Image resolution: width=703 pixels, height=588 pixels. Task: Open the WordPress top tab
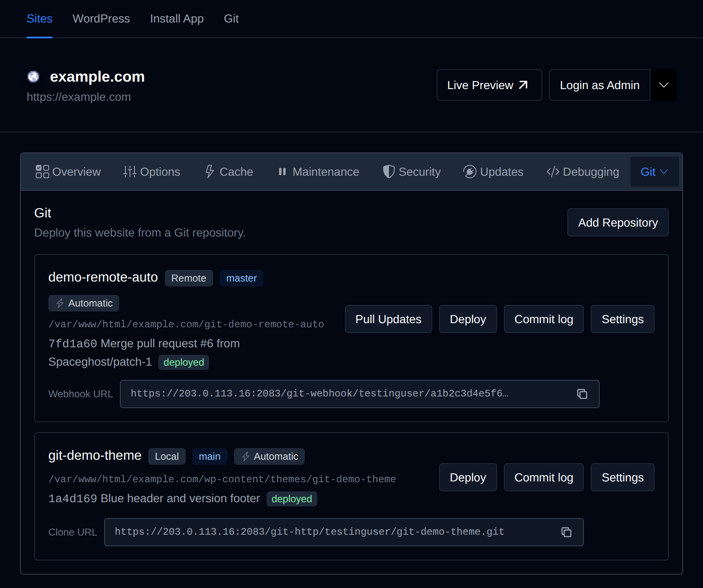[x=101, y=19]
